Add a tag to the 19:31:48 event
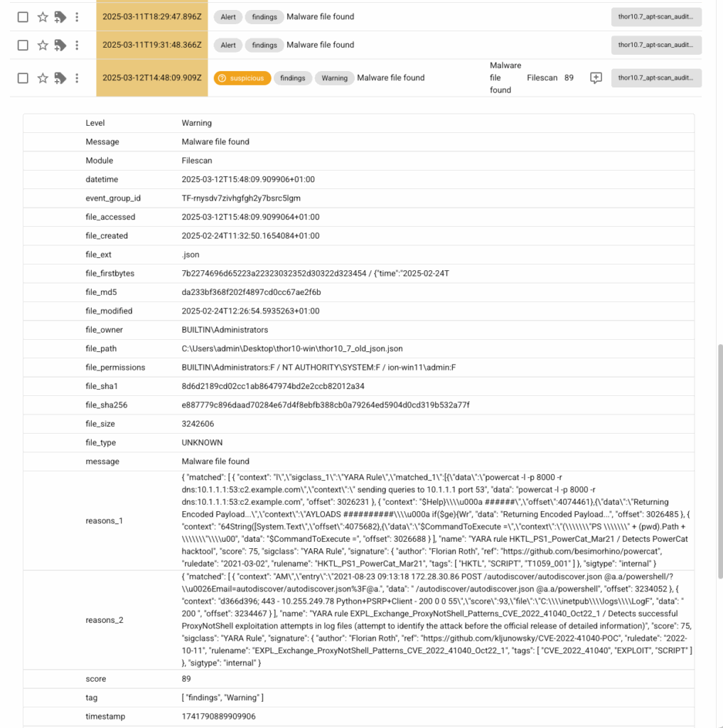This screenshot has width=723, height=728. (60, 45)
